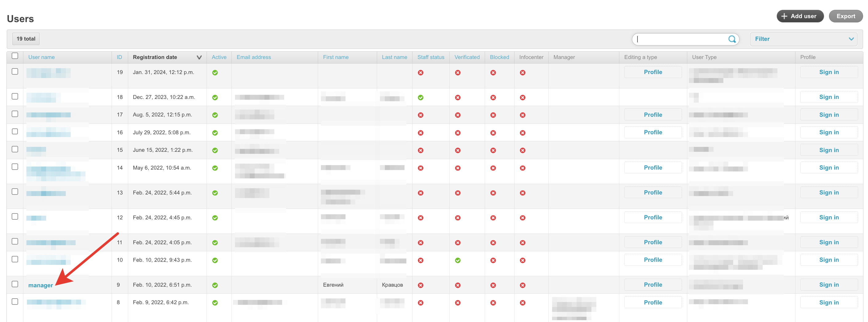Check the checkbox for the manager row
868x322 pixels.
click(x=15, y=284)
